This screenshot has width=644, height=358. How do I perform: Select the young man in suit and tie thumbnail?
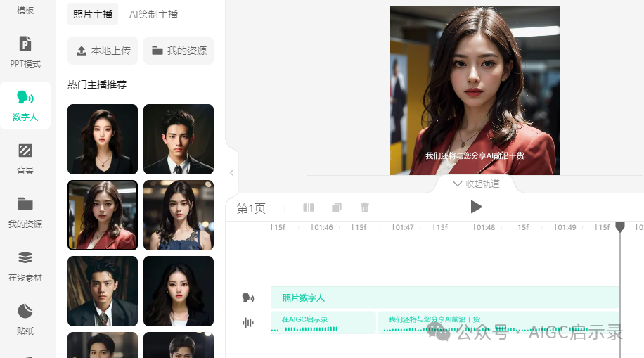pos(179,139)
